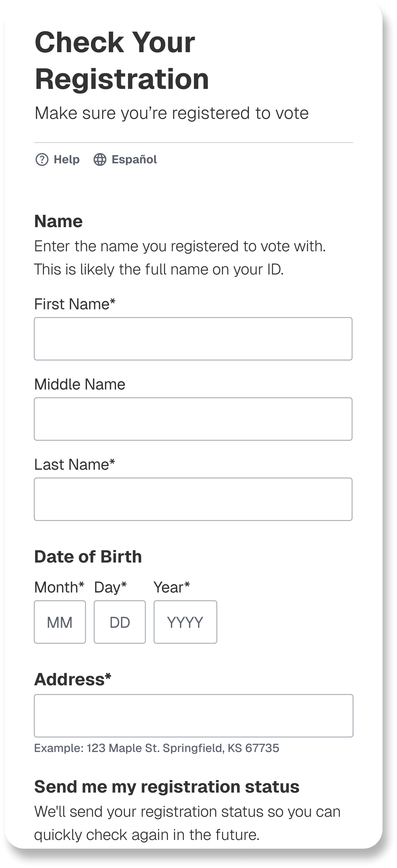Click the "Last Name*" label
The width and height of the screenshot is (397, 868).
point(75,464)
